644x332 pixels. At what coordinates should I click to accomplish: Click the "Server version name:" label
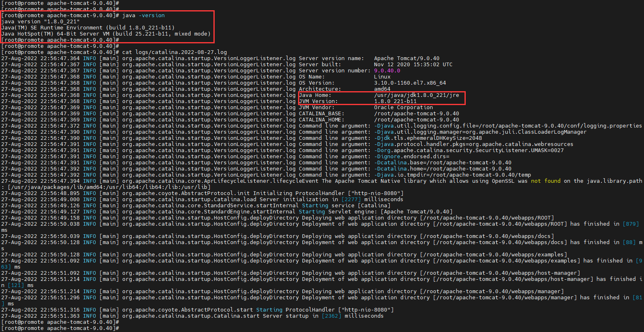[332, 58]
